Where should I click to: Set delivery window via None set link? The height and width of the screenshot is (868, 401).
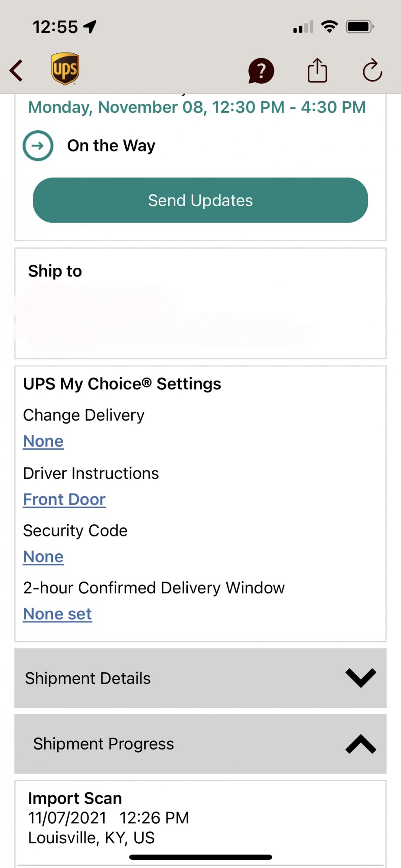57,614
